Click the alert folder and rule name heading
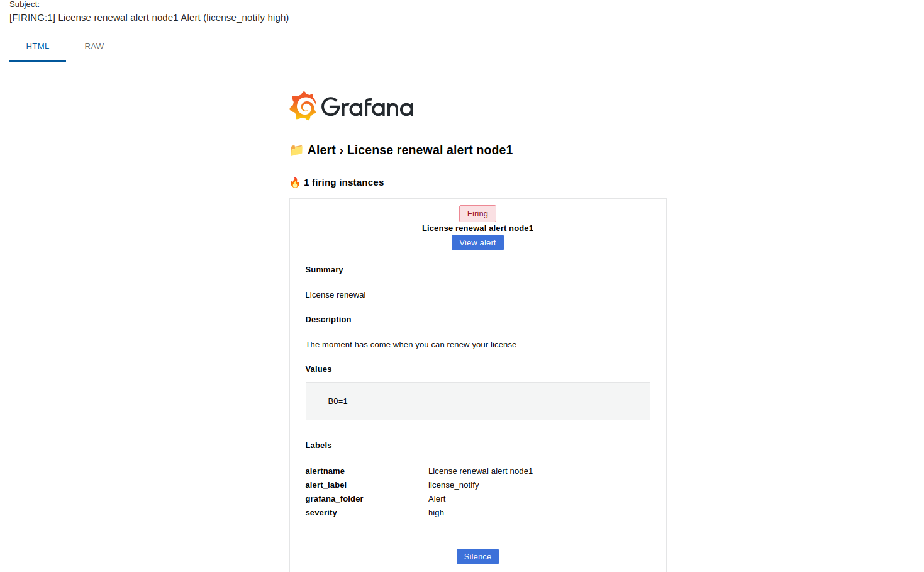This screenshot has width=924, height=572. pos(410,150)
